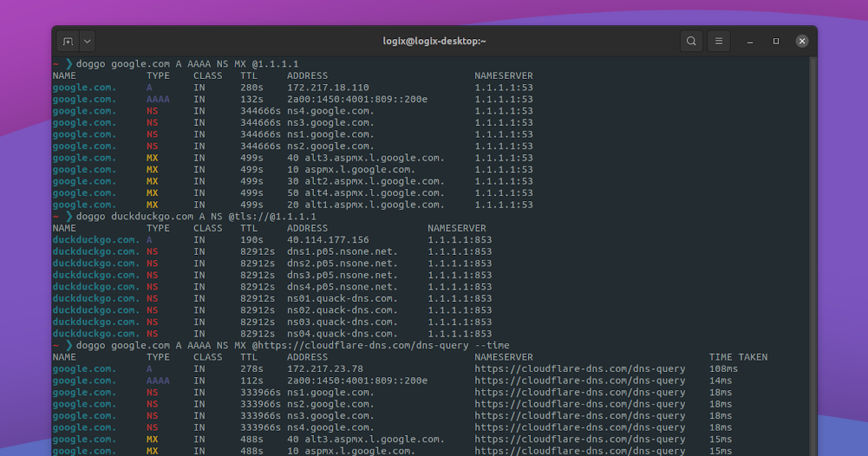Expand the new-tab options dropdown
868x456 pixels.
pyautogui.click(x=86, y=41)
